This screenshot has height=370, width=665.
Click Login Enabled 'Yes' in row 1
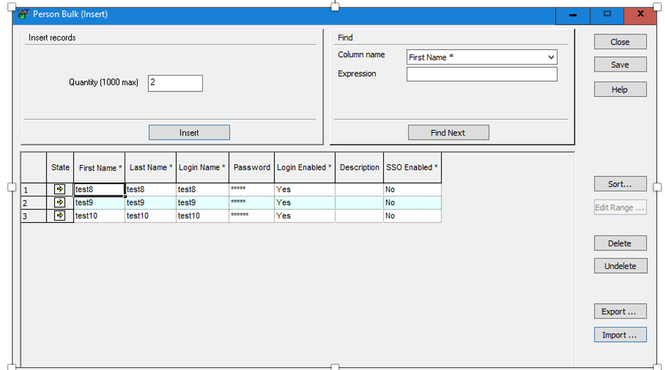click(x=305, y=189)
